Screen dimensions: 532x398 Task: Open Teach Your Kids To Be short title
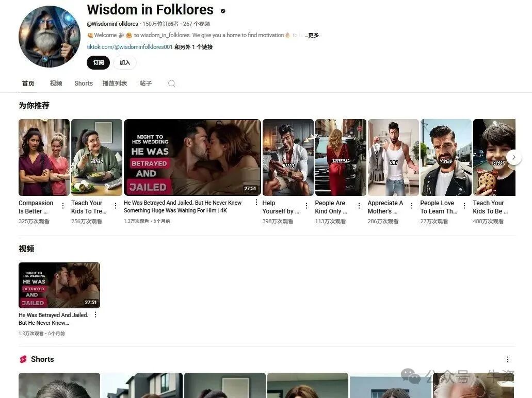490,207
